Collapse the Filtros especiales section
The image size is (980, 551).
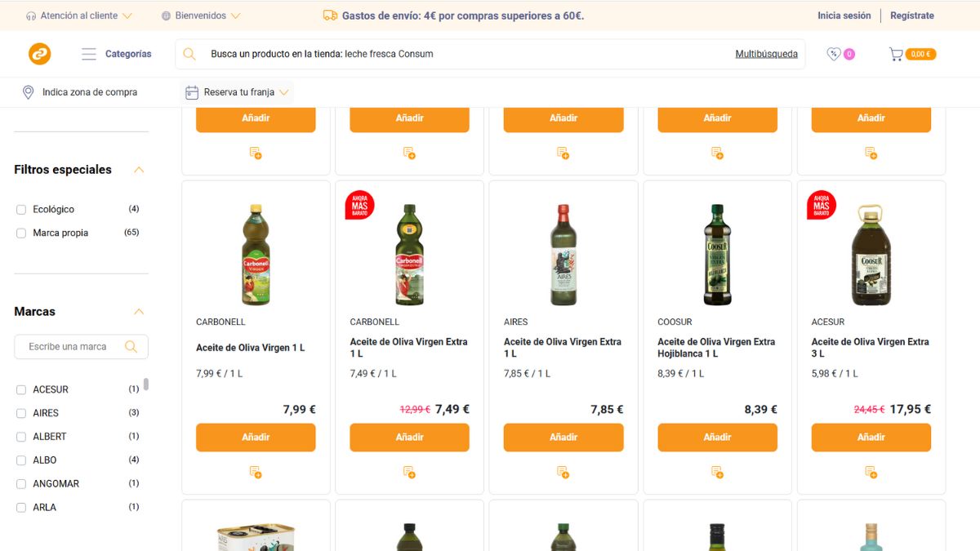pos(138,169)
